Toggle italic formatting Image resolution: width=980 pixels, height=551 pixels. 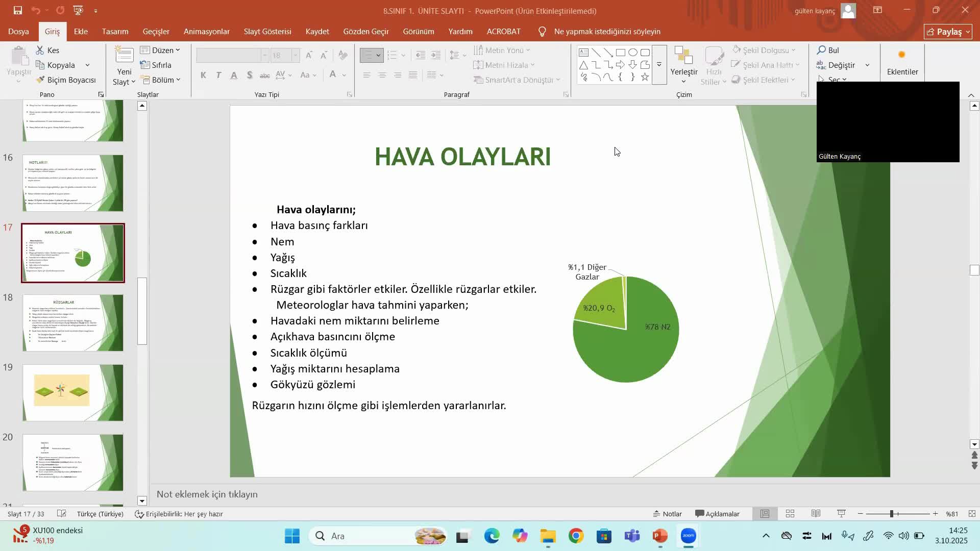218,75
